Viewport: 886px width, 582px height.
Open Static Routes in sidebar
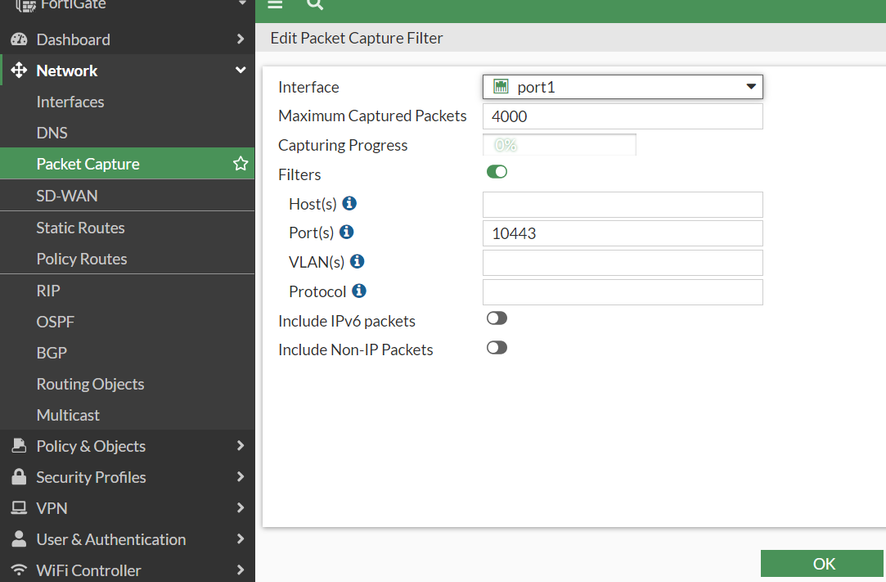80,228
